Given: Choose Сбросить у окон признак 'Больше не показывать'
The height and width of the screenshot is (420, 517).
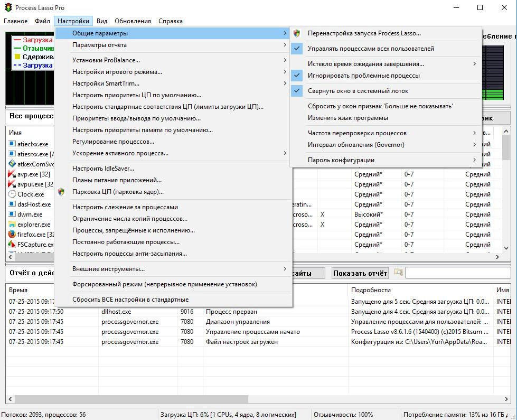Looking at the screenshot, I should [386, 106].
